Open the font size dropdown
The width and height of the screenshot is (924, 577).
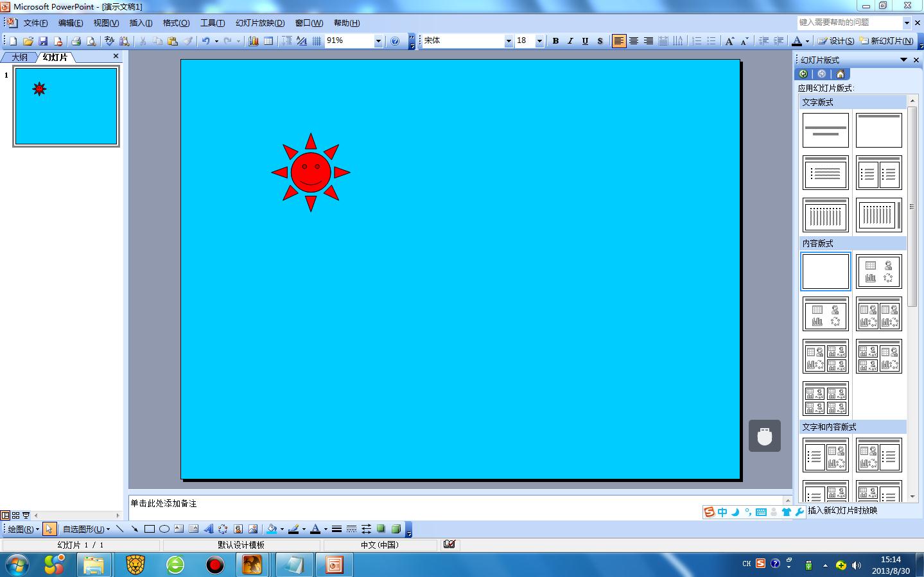[539, 41]
